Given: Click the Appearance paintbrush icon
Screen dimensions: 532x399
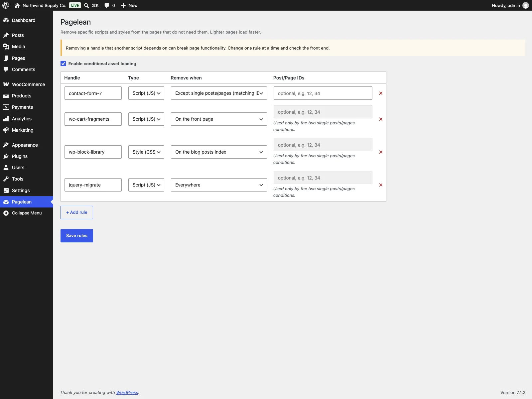Looking at the screenshot, I should pos(6,145).
